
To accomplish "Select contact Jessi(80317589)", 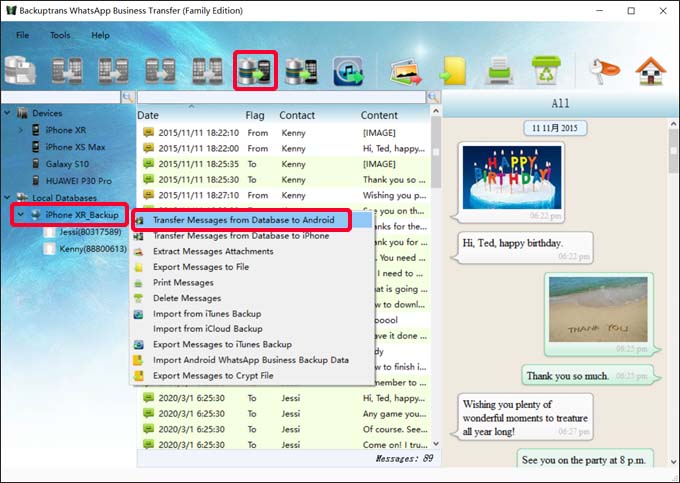I will [90, 232].
